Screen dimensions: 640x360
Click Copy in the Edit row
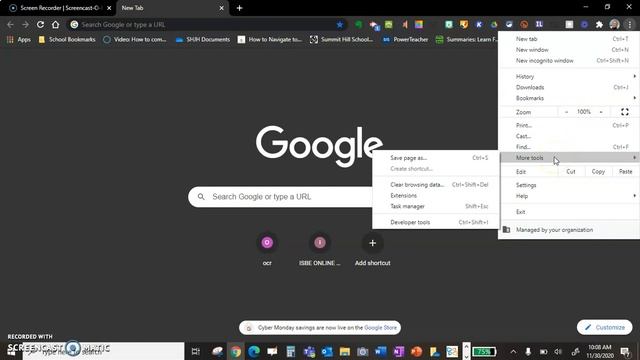click(598, 171)
